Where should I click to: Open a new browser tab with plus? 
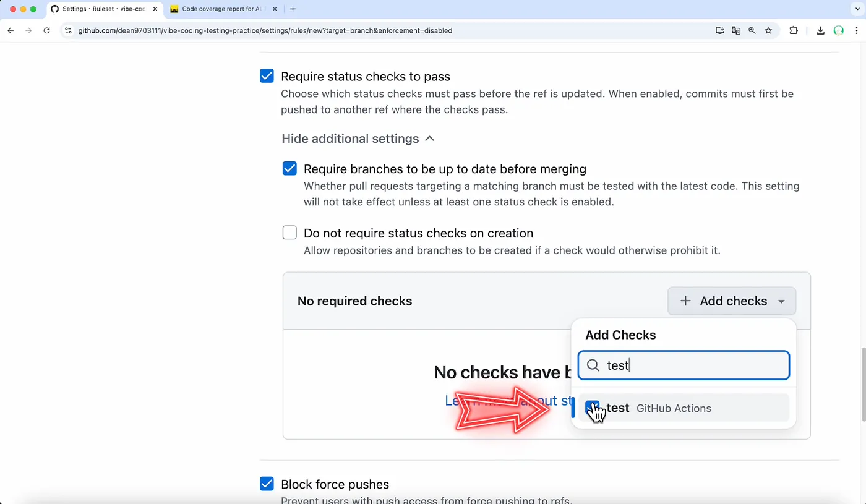[293, 9]
